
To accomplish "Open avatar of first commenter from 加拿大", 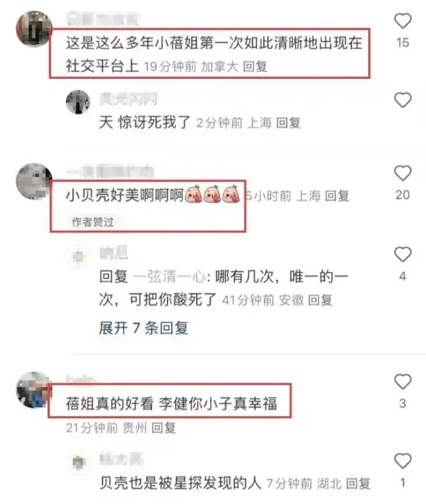I will point(34,29).
